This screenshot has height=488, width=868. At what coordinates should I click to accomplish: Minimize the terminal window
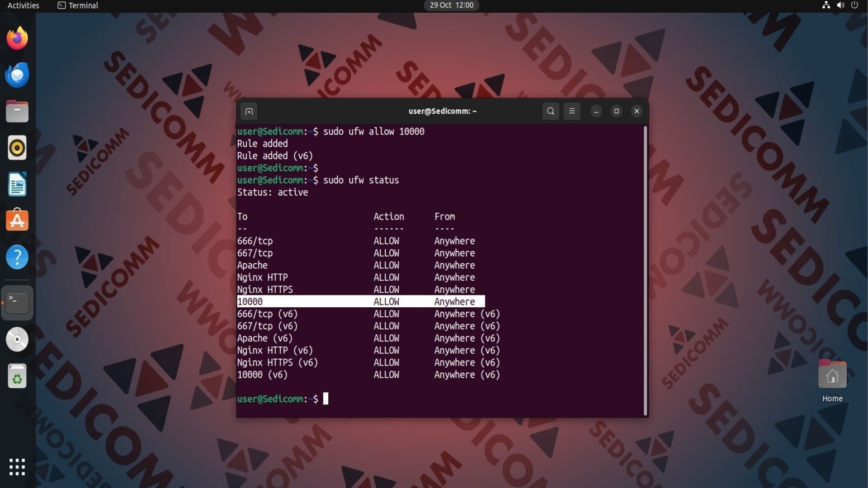(x=596, y=111)
